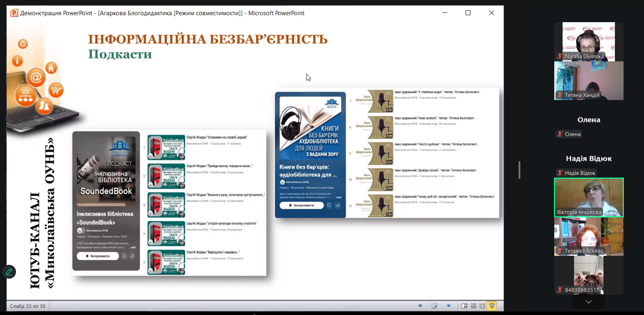The width and height of the screenshot is (644, 315).
Task: Open Reading view from status bar
Action: [x=482, y=306]
